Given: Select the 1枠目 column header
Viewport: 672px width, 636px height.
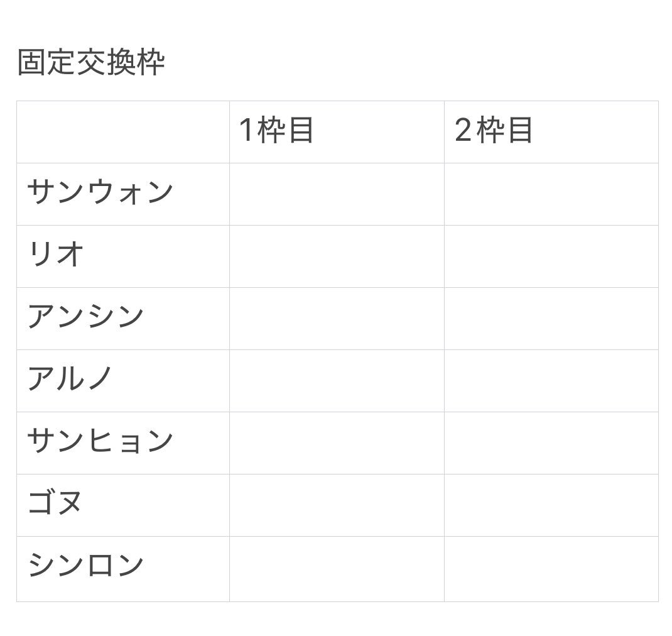Looking at the screenshot, I should (x=276, y=131).
